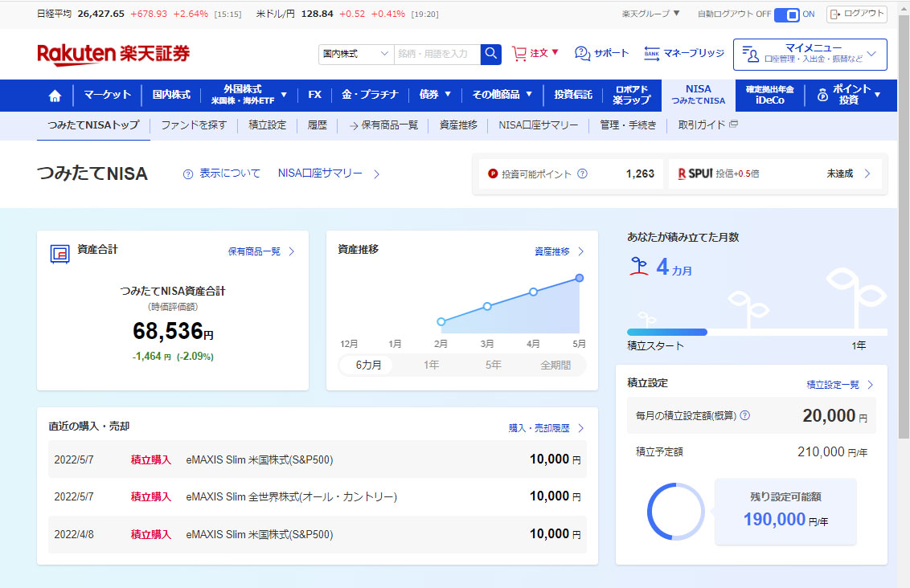
Task: Switch to the 積立設定 tab
Action: pyautogui.click(x=267, y=125)
